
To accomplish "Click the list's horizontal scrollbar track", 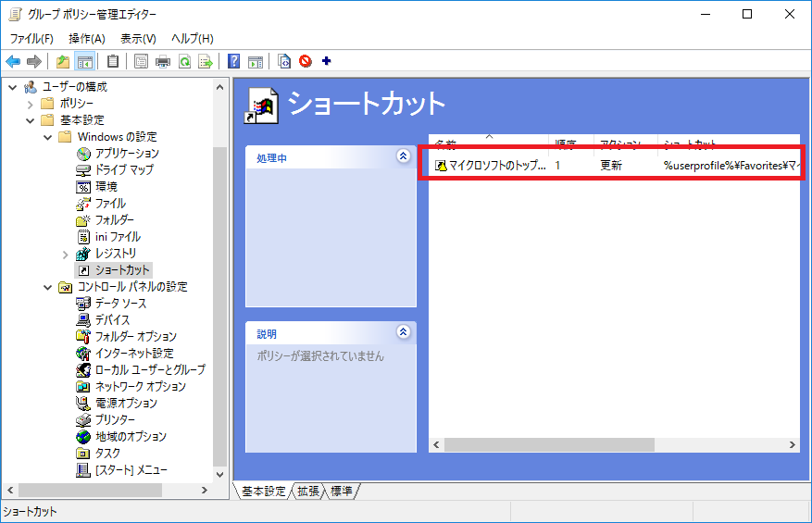I will click(722, 445).
